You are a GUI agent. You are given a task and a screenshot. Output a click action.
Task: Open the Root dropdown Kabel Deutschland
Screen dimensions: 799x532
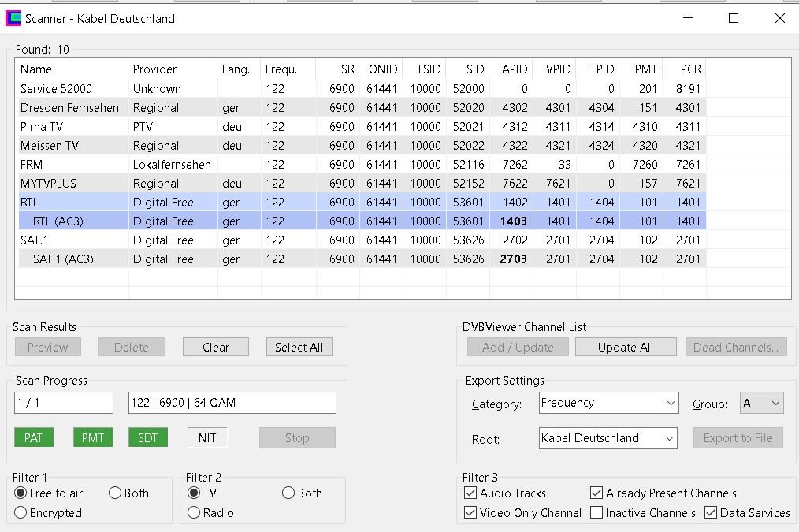pyautogui.click(x=608, y=438)
